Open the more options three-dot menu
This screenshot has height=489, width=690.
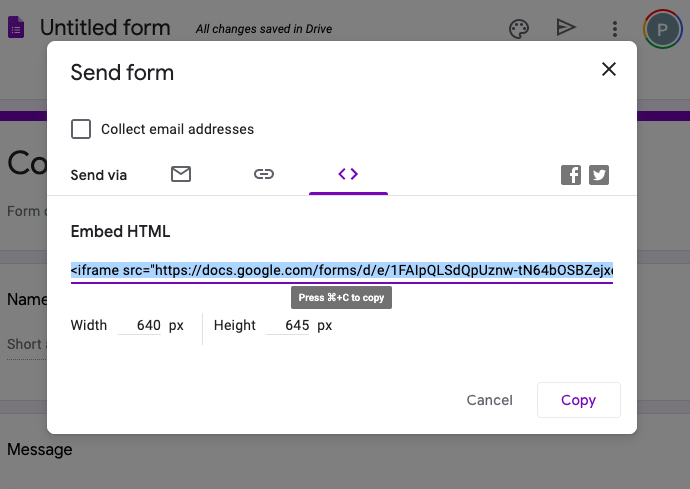[x=615, y=28]
